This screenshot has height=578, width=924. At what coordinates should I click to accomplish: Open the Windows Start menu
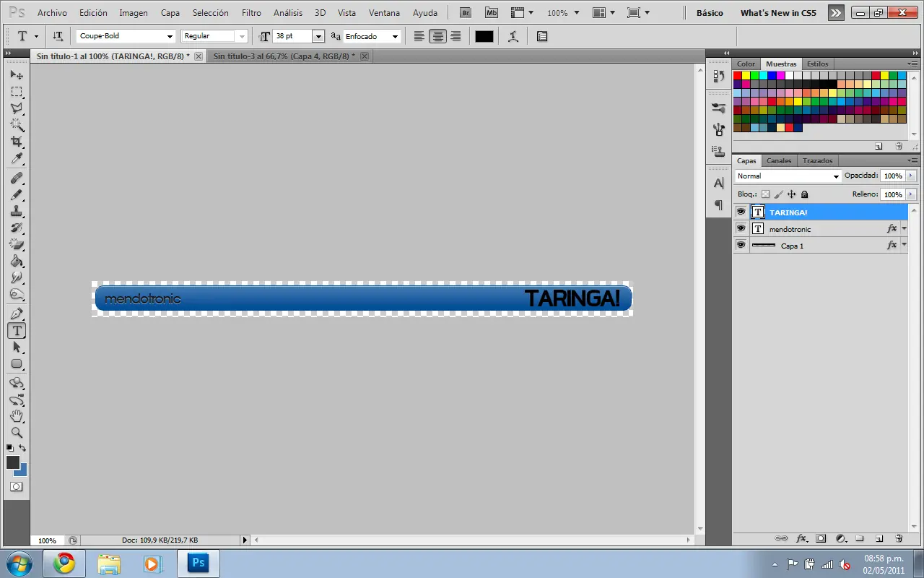(18, 563)
